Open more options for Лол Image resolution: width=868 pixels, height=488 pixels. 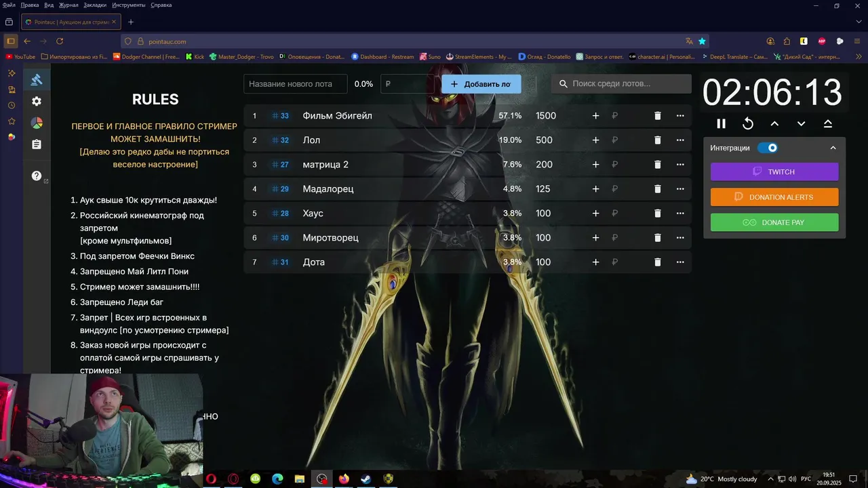[x=680, y=140]
